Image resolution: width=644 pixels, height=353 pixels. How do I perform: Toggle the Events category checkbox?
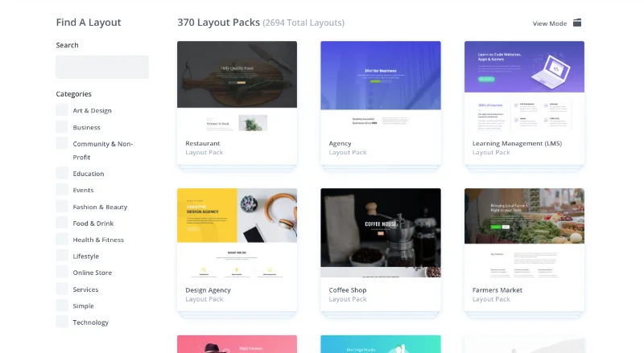click(x=62, y=190)
